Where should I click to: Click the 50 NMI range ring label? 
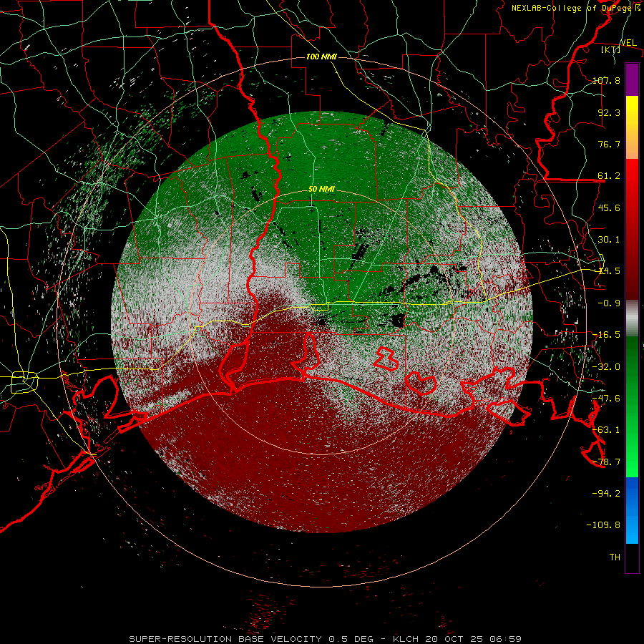(x=321, y=190)
